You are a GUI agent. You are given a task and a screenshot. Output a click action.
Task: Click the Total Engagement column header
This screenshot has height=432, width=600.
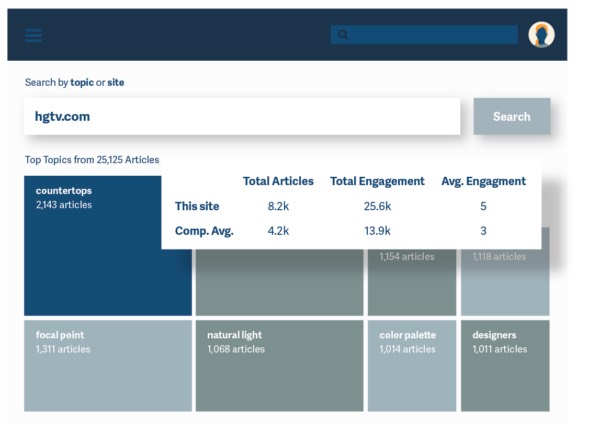tap(377, 181)
